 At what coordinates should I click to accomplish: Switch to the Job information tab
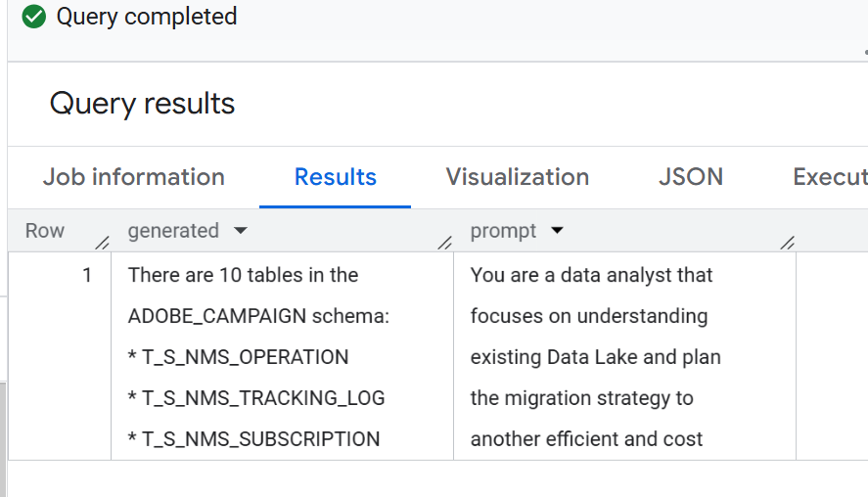coord(134,177)
